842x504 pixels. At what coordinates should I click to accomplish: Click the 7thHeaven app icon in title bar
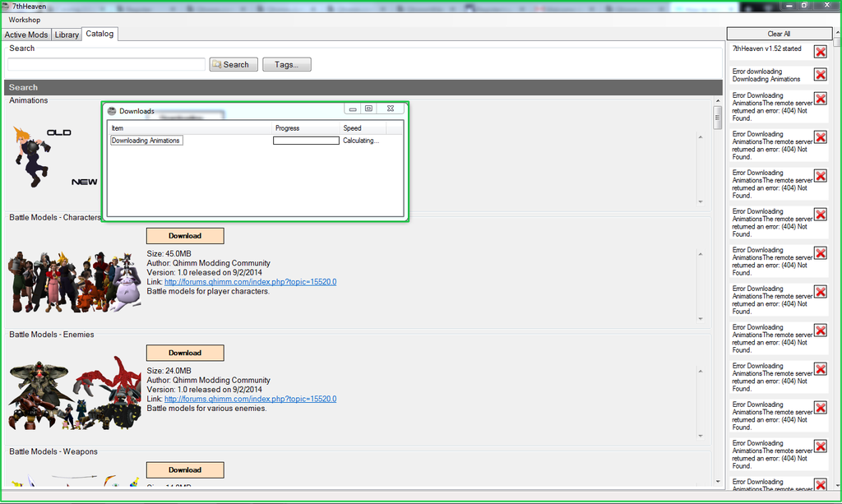6,6
